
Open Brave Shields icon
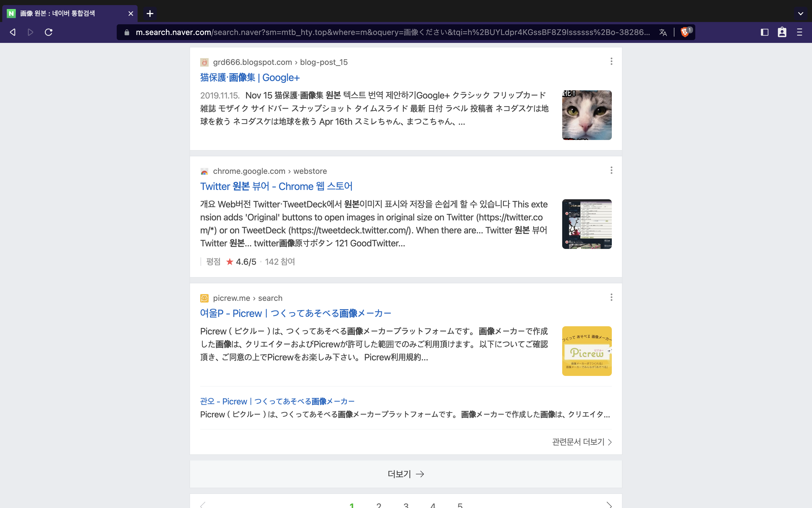[x=685, y=32]
